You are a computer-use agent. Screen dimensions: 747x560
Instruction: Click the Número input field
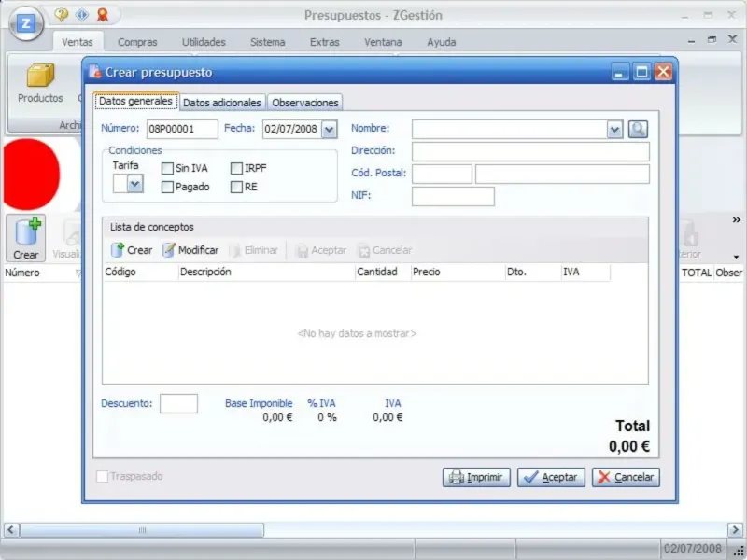182,129
